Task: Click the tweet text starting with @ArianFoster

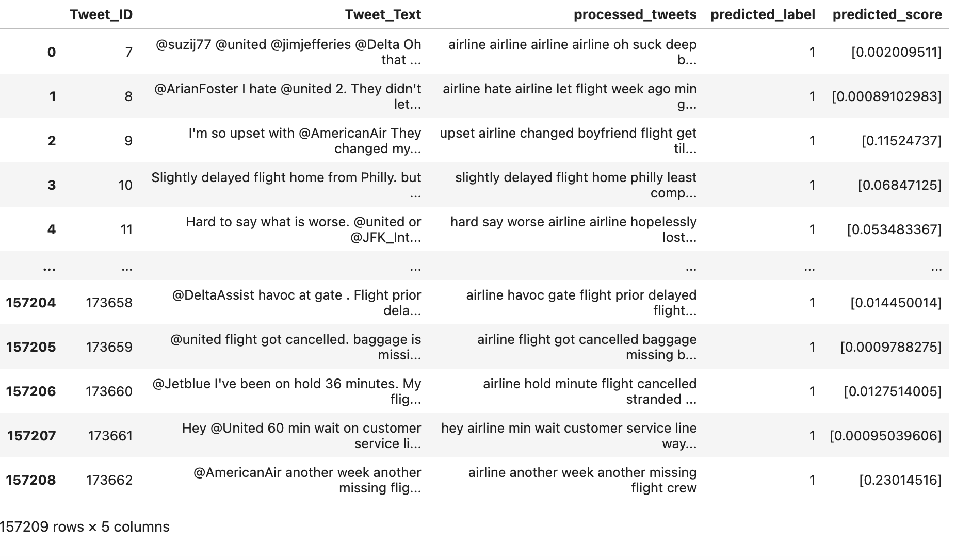Action: click(x=287, y=96)
